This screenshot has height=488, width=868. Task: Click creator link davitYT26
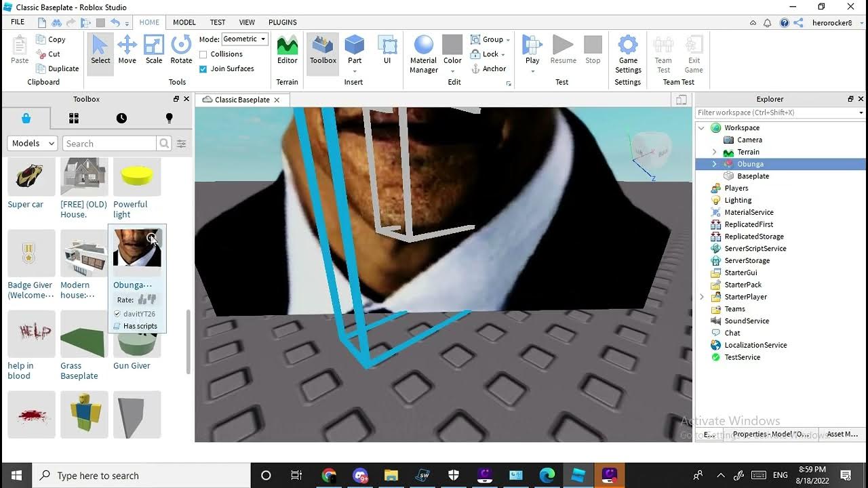pos(139,314)
